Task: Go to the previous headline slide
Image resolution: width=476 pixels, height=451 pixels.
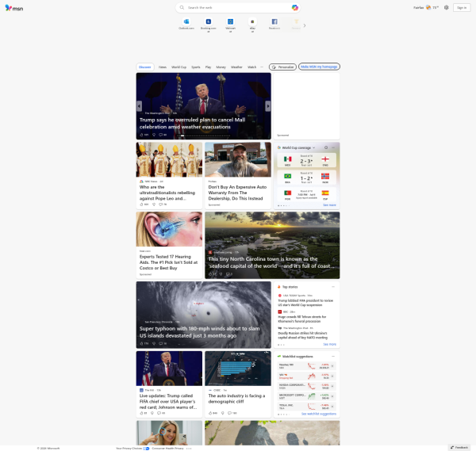Action: [139, 106]
